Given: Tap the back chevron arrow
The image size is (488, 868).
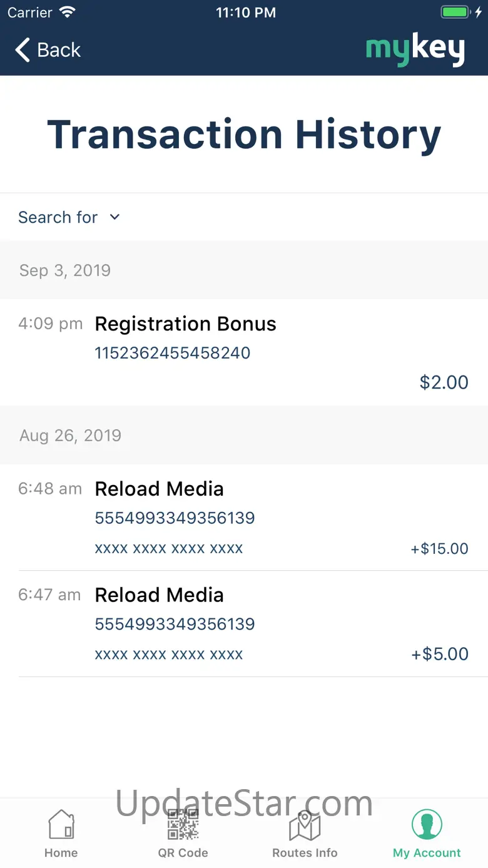Looking at the screenshot, I should (23, 50).
